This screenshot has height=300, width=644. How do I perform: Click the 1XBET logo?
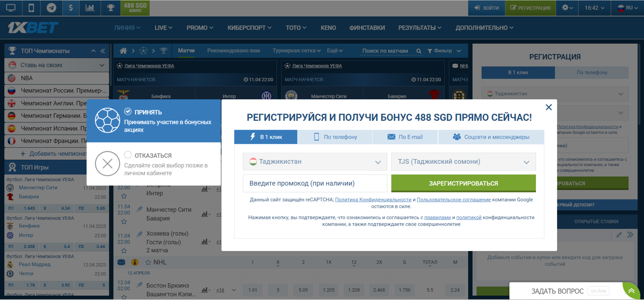pyautogui.click(x=33, y=28)
